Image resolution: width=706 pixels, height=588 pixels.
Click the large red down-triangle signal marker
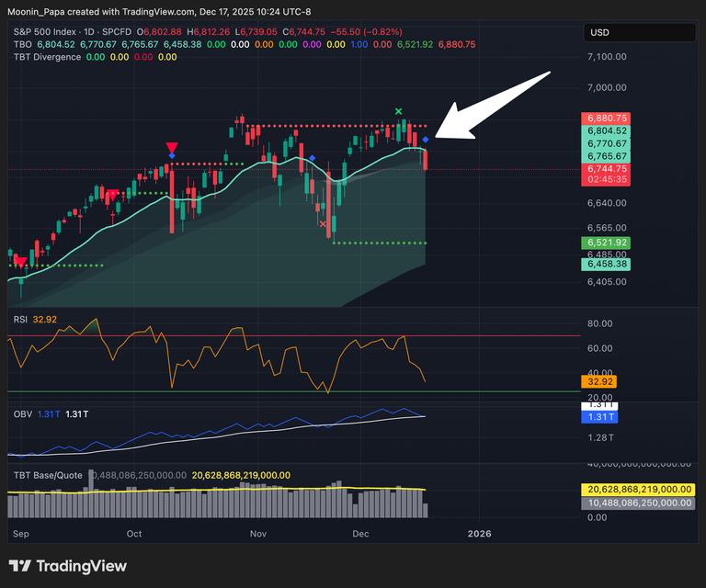tap(172, 148)
